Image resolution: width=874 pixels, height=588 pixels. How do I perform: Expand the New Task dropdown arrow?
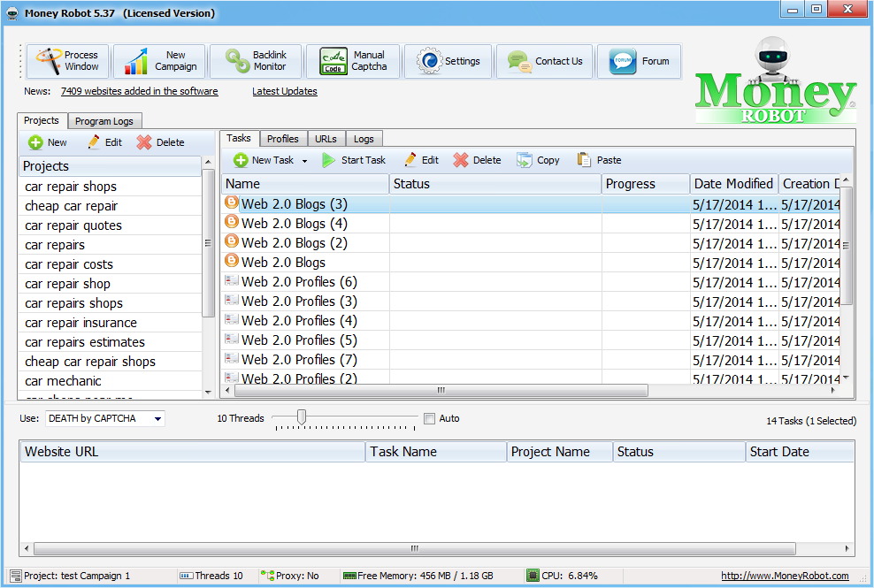click(305, 161)
